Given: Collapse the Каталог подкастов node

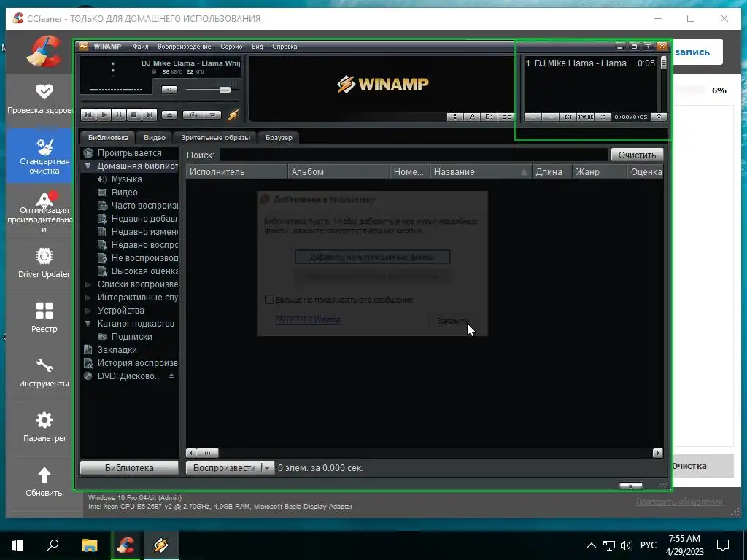Looking at the screenshot, I should [x=88, y=323].
